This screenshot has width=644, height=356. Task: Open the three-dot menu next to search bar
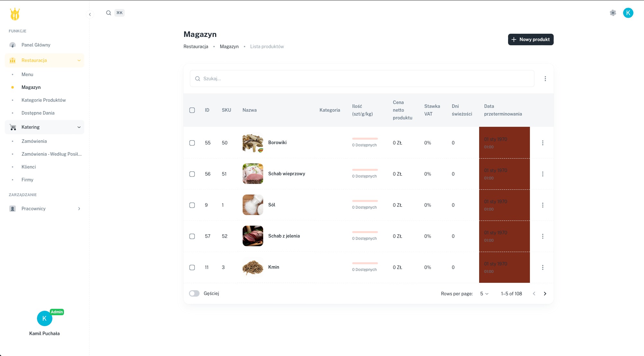545,78
